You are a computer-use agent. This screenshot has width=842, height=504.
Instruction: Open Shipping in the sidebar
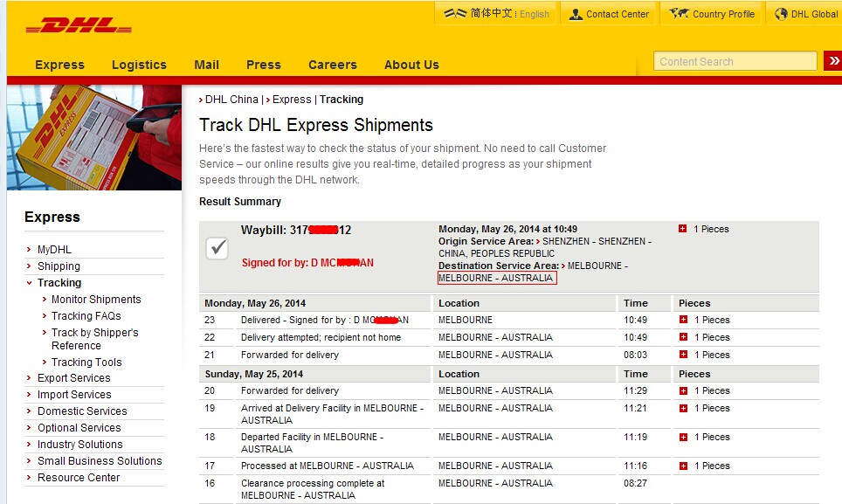(x=59, y=266)
